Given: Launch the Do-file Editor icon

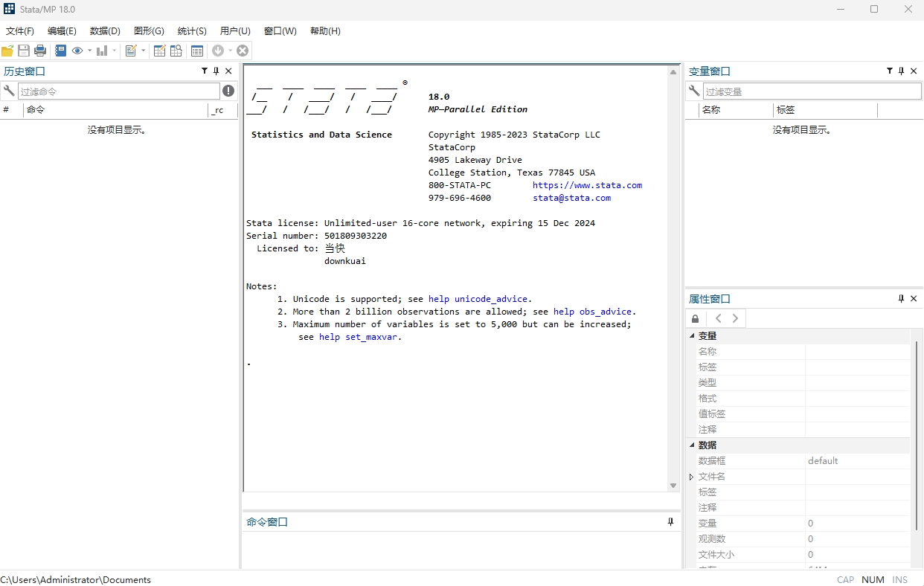Looking at the screenshot, I should coord(131,51).
